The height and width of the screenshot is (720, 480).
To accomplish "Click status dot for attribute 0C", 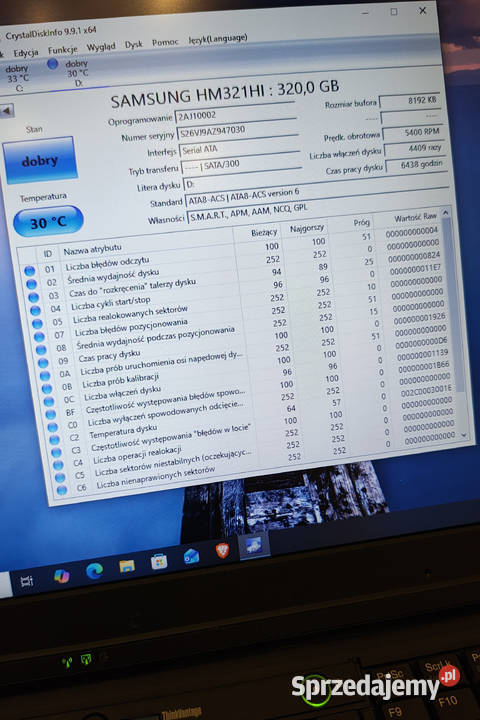I will tap(49, 401).
